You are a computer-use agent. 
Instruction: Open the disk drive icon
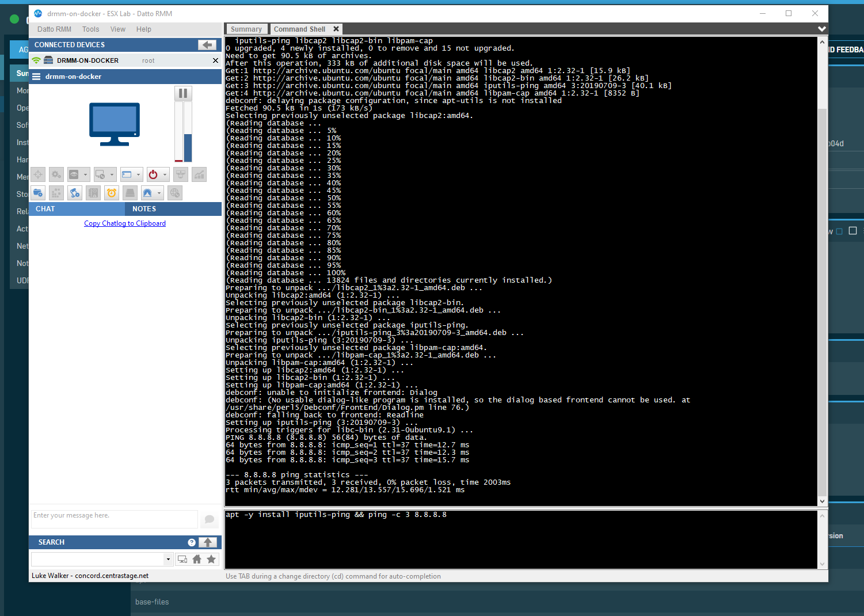pos(130,193)
